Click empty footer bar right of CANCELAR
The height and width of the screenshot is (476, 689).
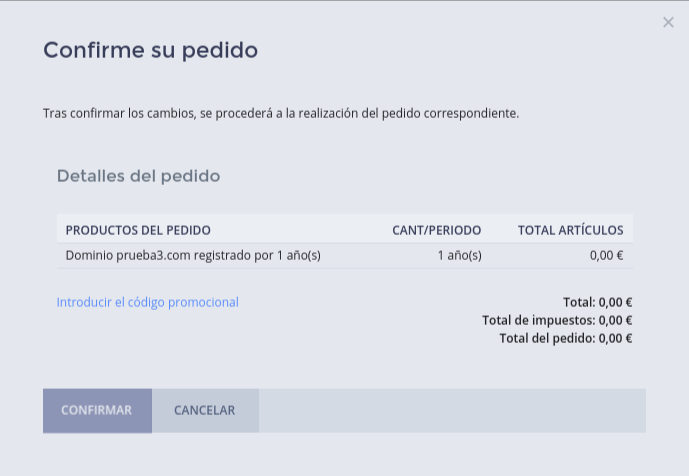click(450, 410)
